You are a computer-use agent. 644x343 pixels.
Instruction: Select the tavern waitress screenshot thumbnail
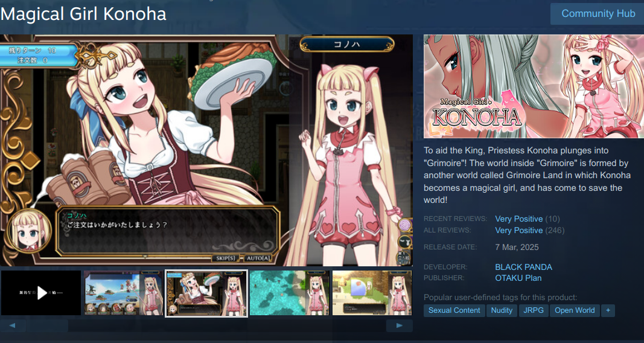[206, 293]
